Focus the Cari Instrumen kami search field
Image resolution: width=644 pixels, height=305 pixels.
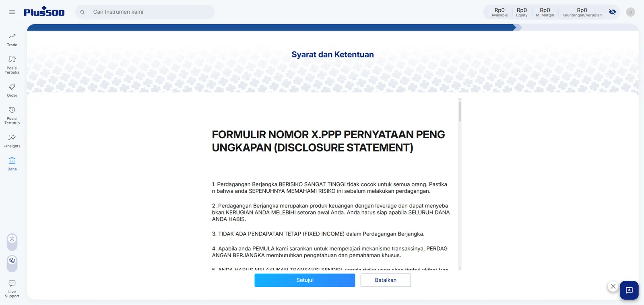pyautogui.click(x=145, y=12)
